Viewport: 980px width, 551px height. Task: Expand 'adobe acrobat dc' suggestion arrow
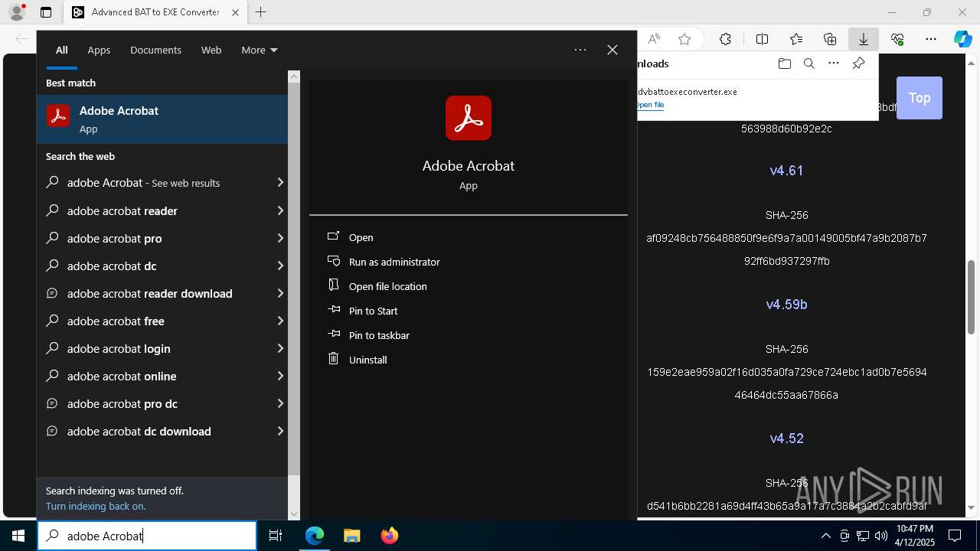coord(280,266)
